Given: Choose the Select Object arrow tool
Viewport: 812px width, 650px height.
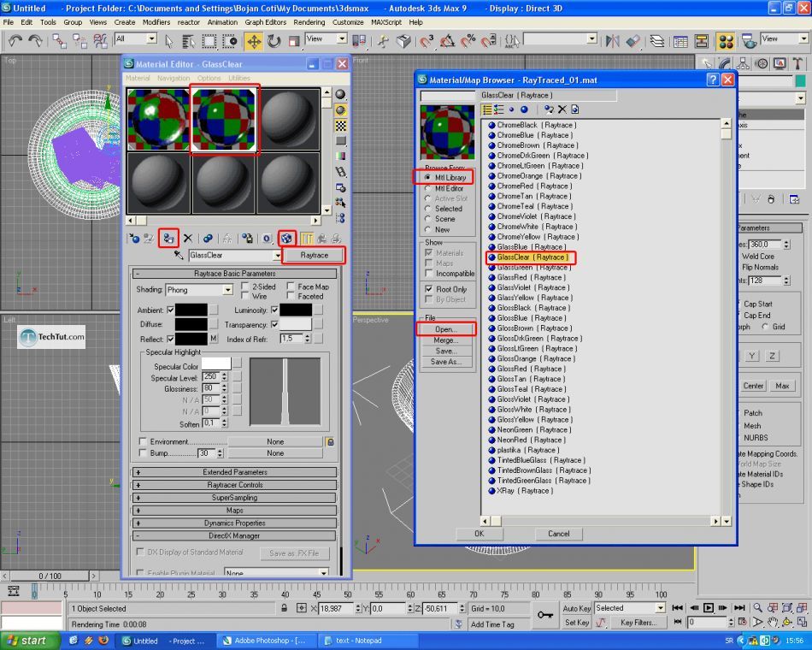Looking at the screenshot, I should (169, 41).
